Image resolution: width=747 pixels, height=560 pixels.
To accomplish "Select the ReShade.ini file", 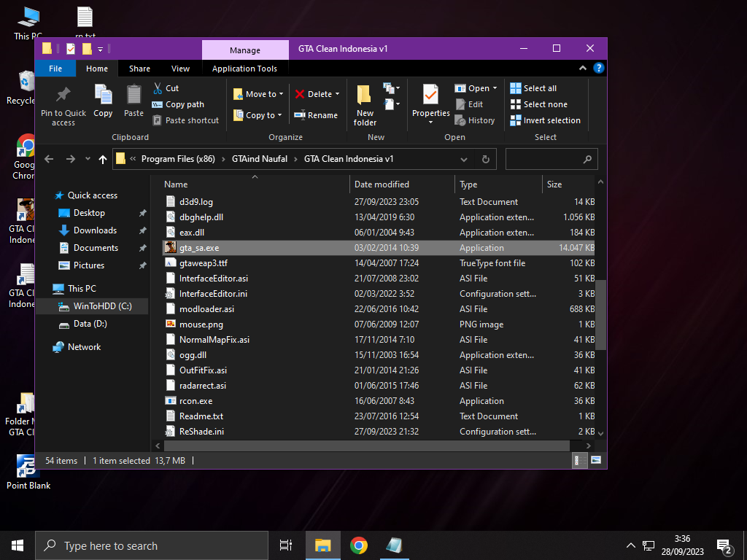I will (201, 432).
